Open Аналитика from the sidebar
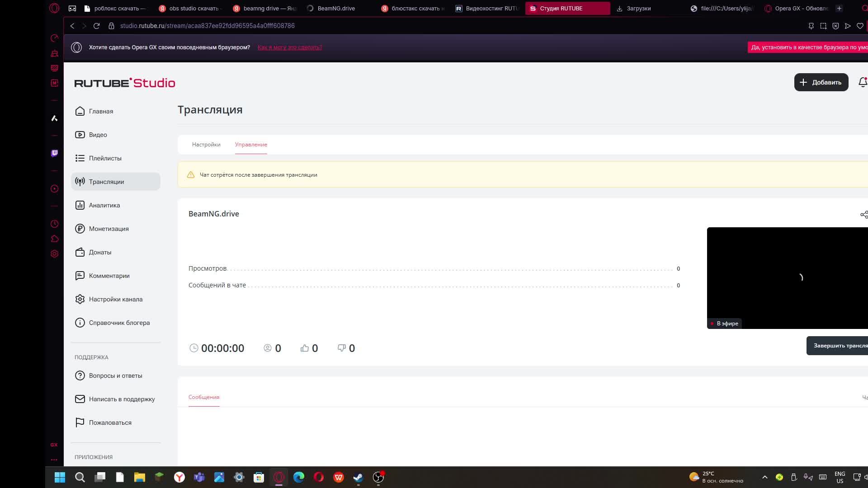 pyautogui.click(x=104, y=205)
